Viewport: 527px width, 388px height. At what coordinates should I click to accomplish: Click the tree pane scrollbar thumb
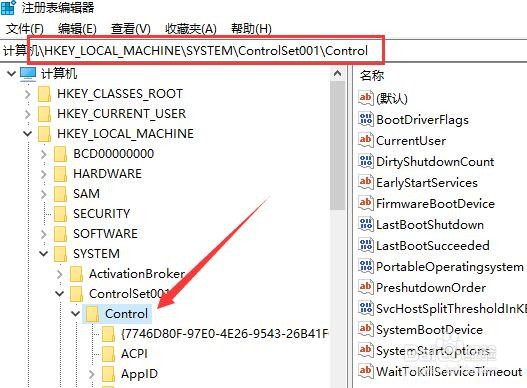337,145
